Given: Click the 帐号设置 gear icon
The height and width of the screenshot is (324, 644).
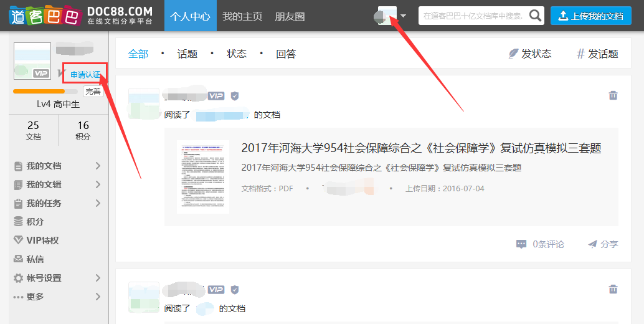Looking at the screenshot, I should pos(18,278).
